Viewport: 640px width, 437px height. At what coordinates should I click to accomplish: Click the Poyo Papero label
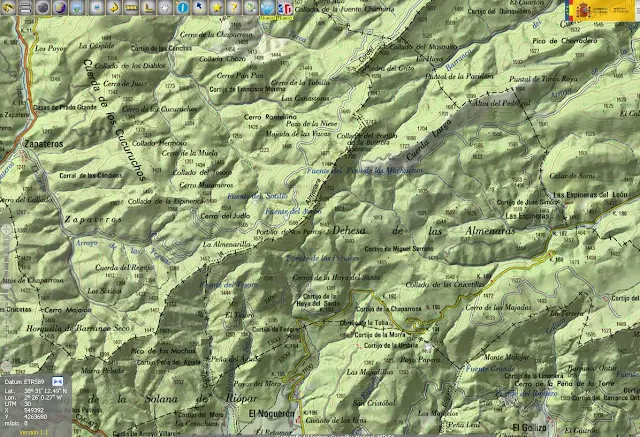click(x=420, y=360)
